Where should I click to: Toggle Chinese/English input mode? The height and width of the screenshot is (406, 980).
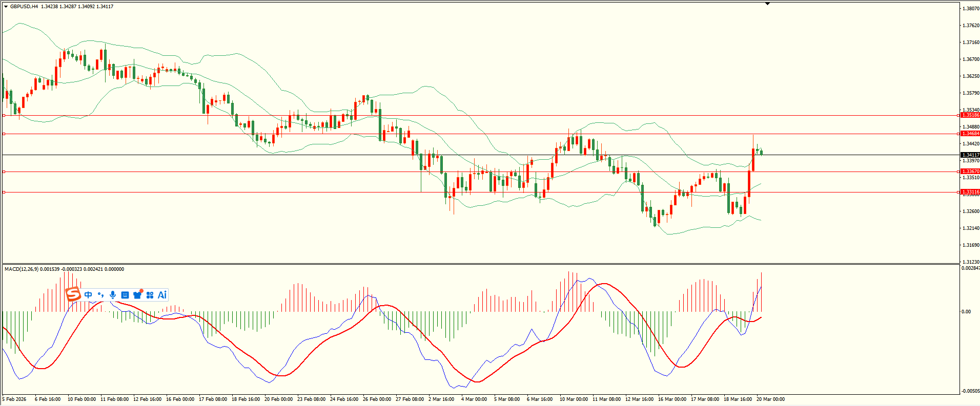coord(88,295)
